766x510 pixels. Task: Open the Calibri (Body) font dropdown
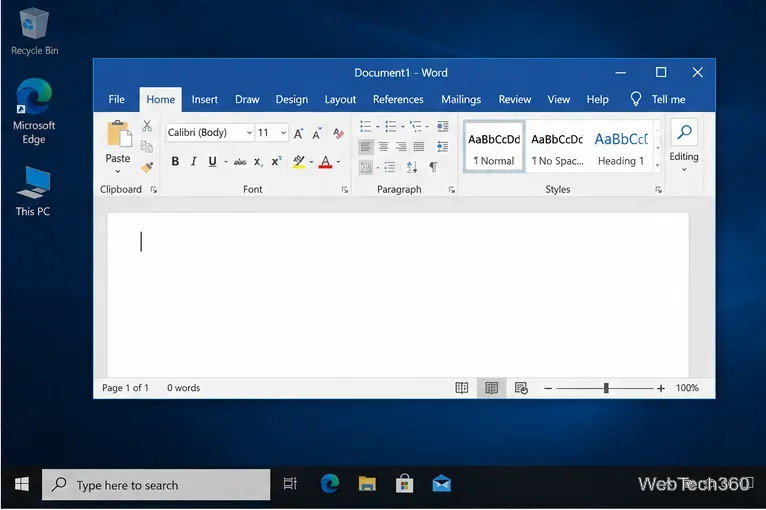click(x=249, y=133)
